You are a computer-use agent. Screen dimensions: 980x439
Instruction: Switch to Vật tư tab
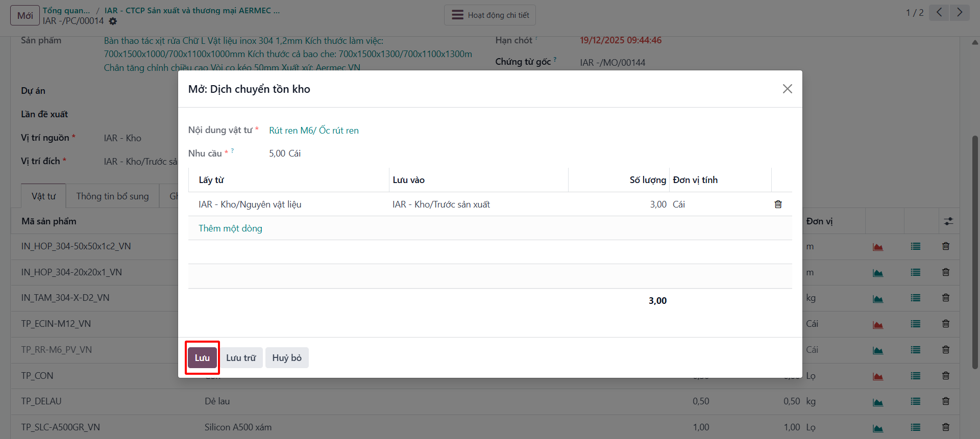coord(43,196)
